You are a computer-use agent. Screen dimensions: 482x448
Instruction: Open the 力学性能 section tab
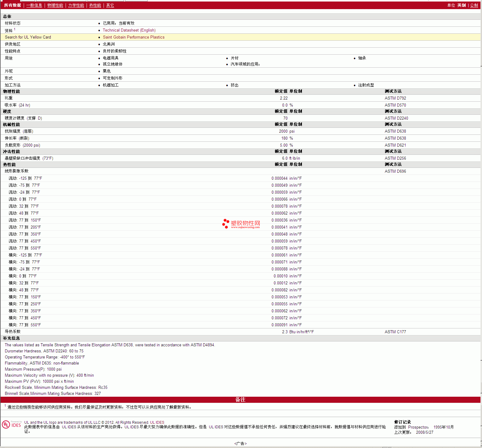[76, 5]
